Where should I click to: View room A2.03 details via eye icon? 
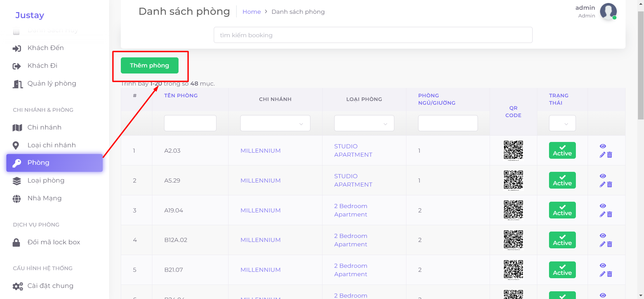603,146
